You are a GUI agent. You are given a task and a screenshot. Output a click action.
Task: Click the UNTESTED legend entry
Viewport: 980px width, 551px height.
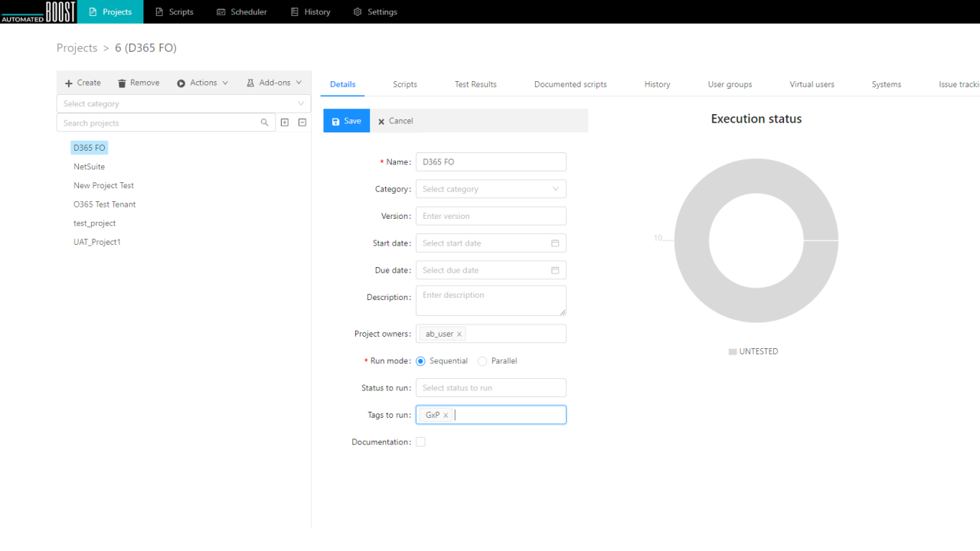pyautogui.click(x=753, y=352)
